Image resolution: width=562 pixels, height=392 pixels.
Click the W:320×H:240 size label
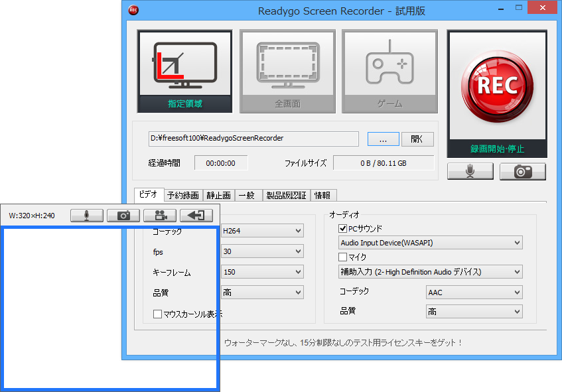(x=32, y=216)
